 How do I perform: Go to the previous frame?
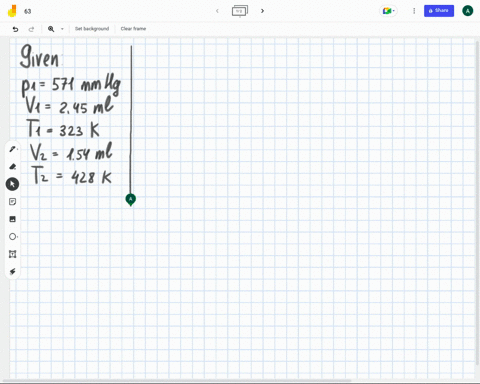tap(217, 11)
